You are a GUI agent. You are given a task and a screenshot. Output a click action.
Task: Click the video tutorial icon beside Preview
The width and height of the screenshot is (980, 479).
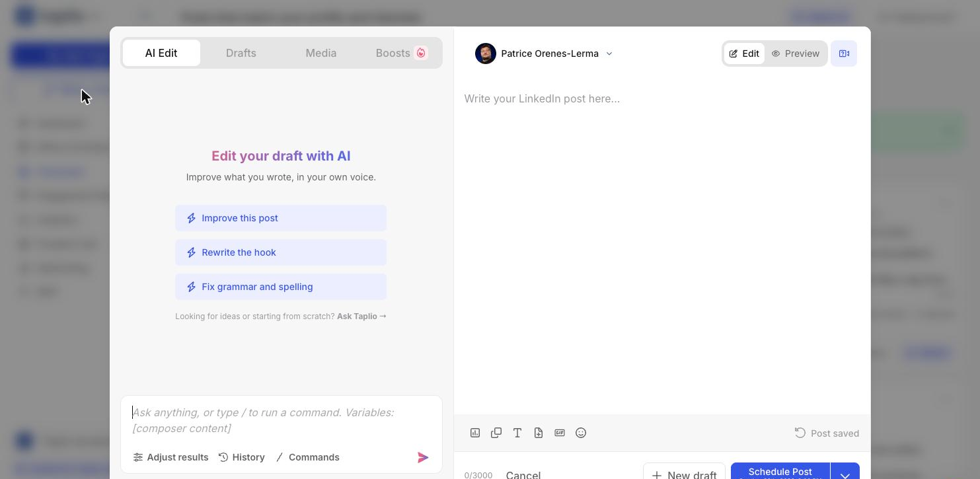click(x=844, y=54)
